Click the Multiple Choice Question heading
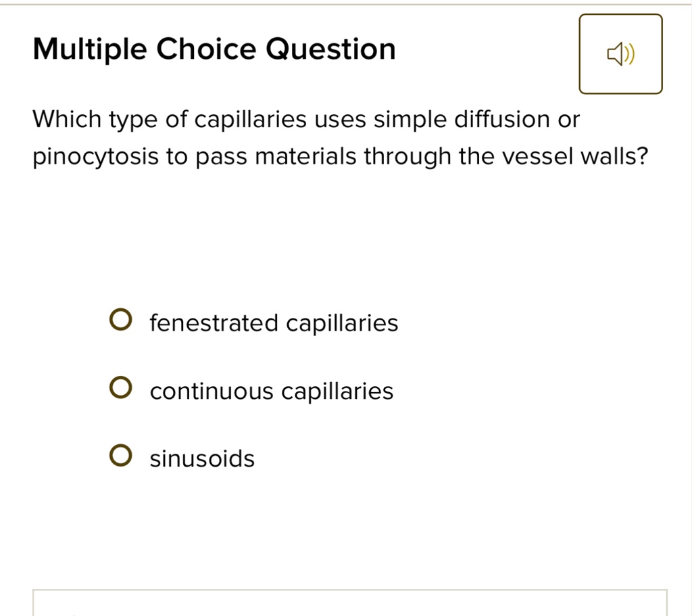Image resolution: width=692 pixels, height=616 pixels. [x=214, y=48]
